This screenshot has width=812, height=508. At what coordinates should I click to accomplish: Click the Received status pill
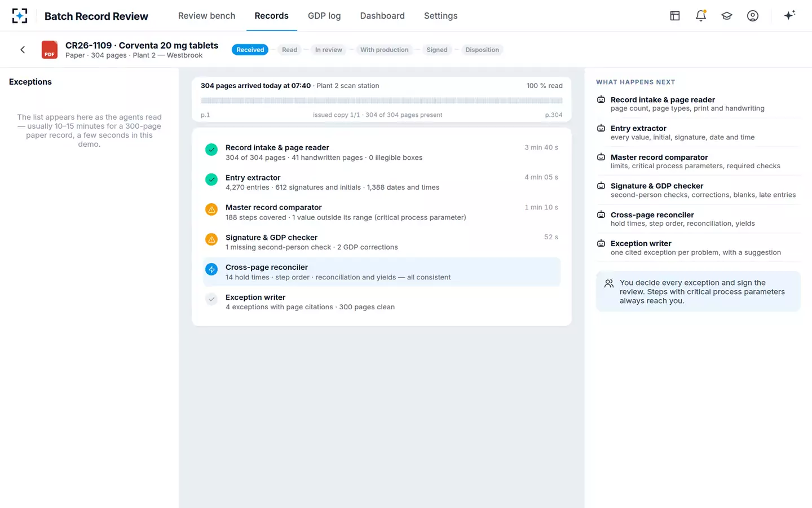(250, 50)
